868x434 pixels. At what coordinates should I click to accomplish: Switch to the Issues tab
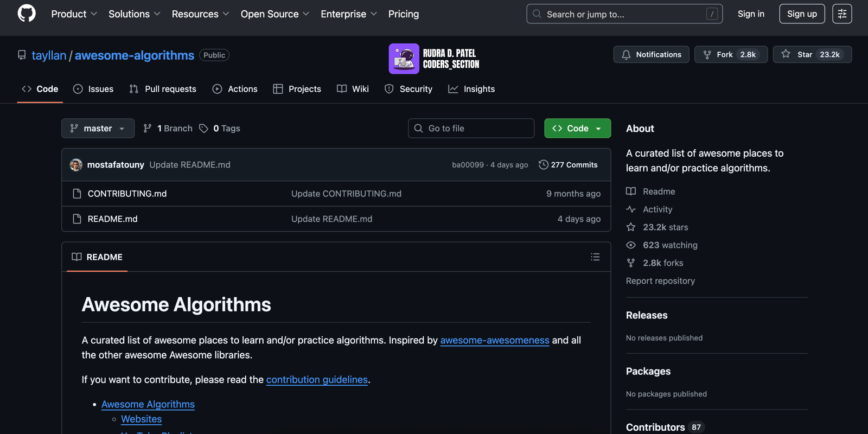93,89
